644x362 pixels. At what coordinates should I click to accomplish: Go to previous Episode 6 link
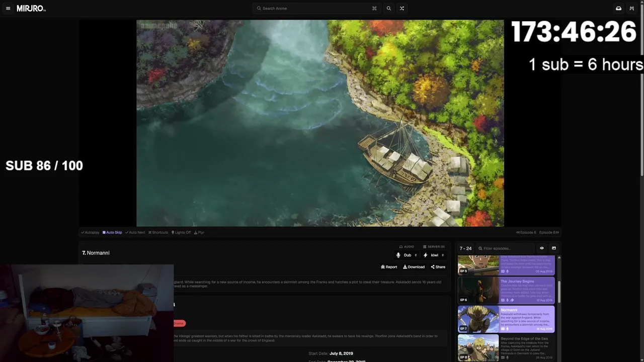[526, 232]
